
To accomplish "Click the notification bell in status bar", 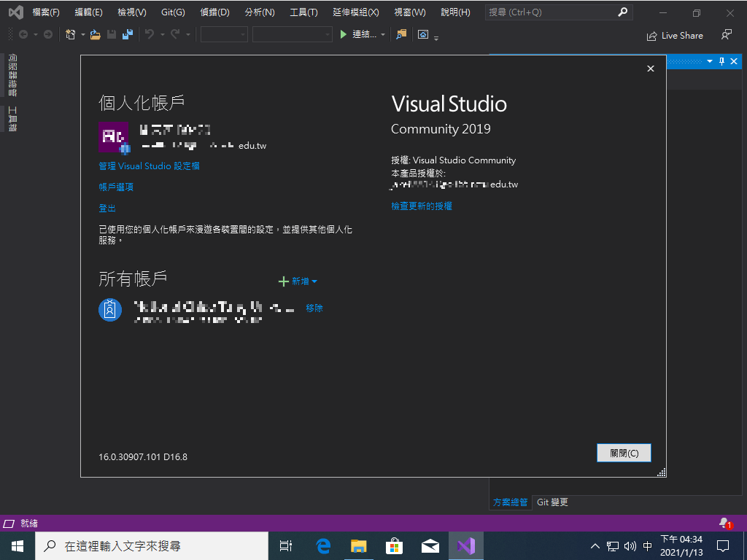I will tap(724, 523).
